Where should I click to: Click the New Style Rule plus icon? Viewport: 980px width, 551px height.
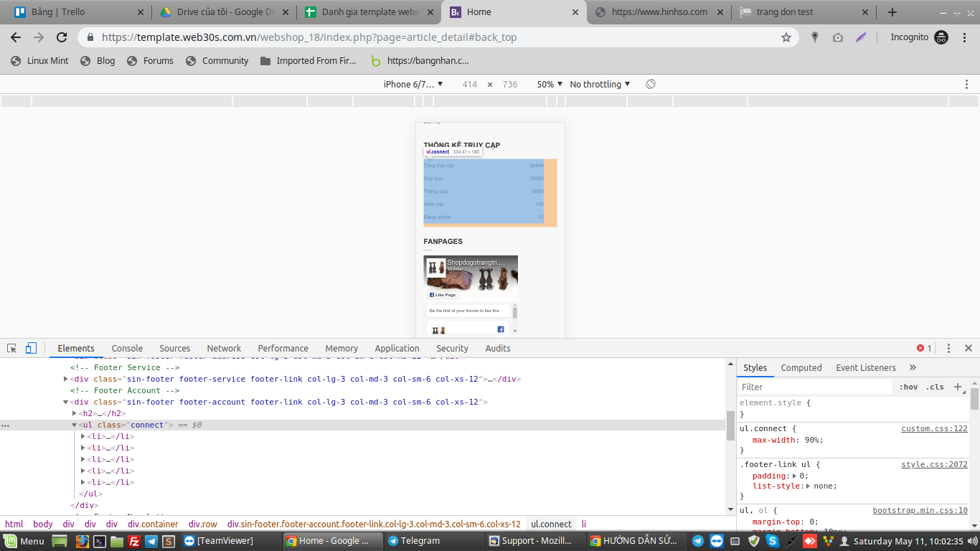point(957,387)
